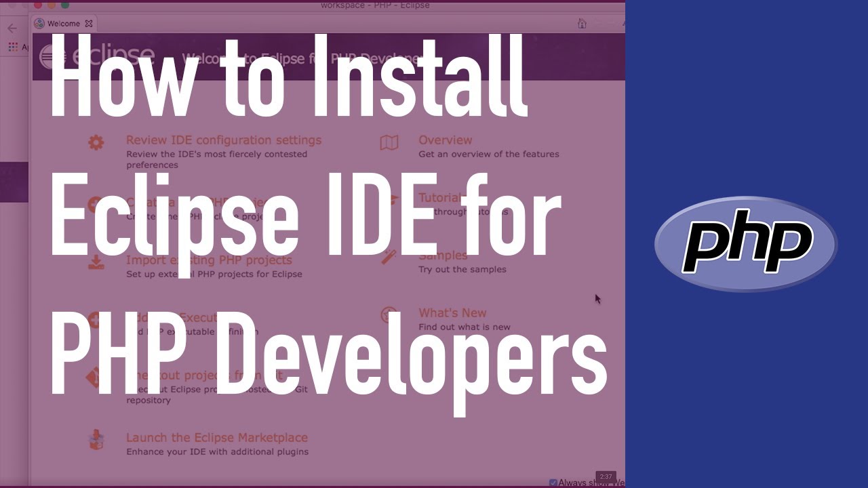
Task: Click 'Try out the samples' text
Action: click(x=462, y=269)
